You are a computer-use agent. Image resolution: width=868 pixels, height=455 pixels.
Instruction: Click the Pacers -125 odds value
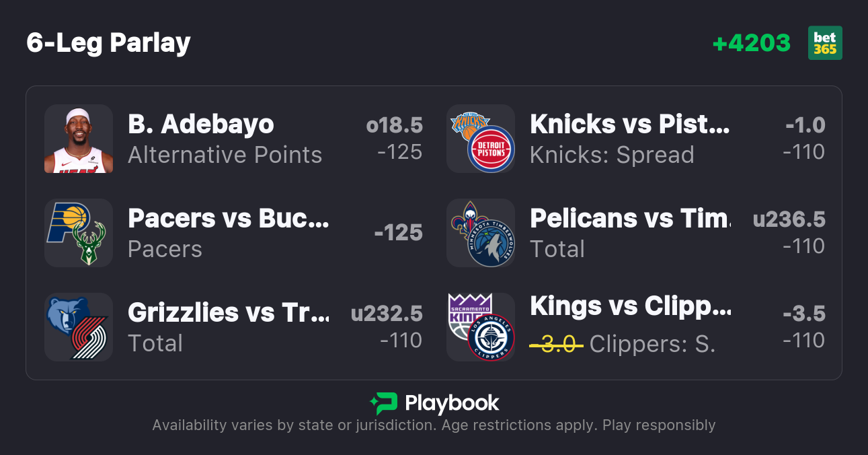[x=398, y=233]
